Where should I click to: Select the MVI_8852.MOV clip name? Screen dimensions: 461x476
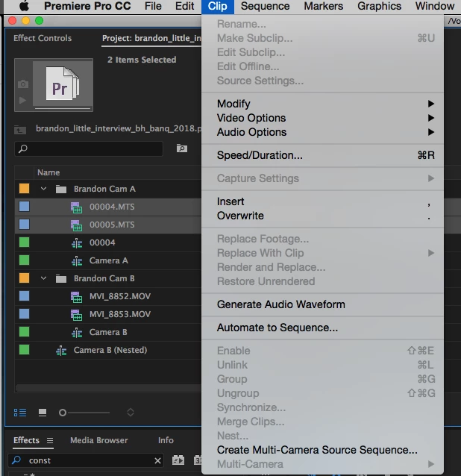pyautogui.click(x=120, y=296)
